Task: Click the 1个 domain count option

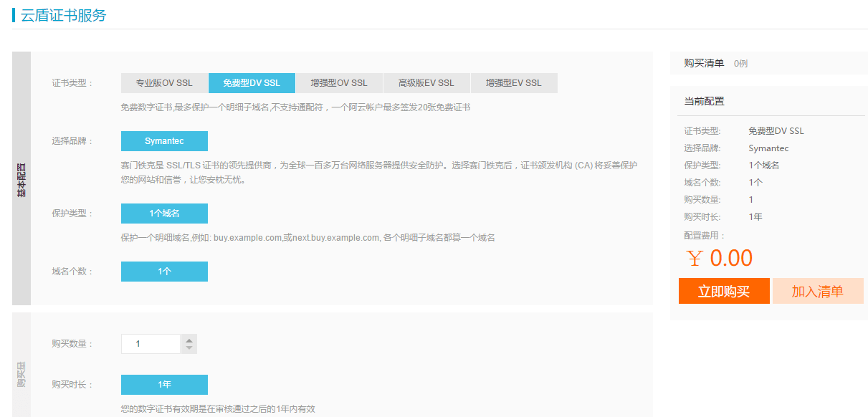Action: pos(164,272)
